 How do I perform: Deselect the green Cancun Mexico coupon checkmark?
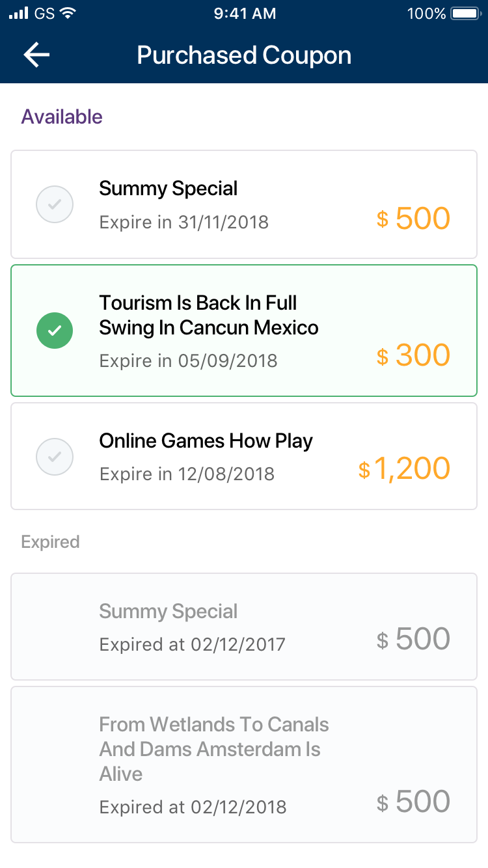pyautogui.click(x=55, y=331)
